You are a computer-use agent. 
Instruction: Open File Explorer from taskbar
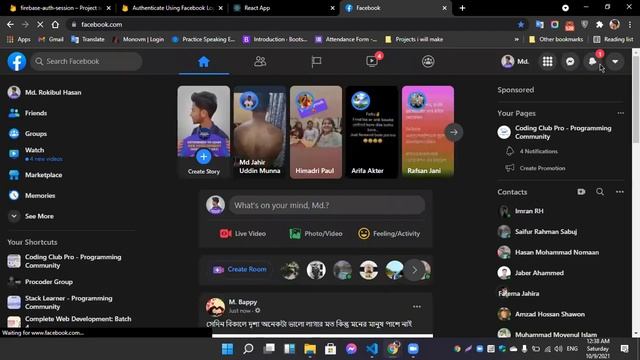click(x=310, y=349)
